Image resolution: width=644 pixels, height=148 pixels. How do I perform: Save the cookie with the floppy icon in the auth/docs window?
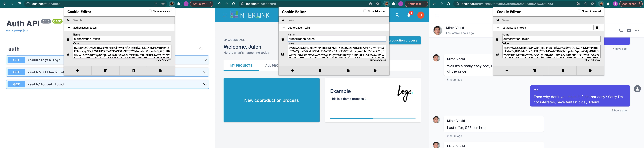click(68, 54)
